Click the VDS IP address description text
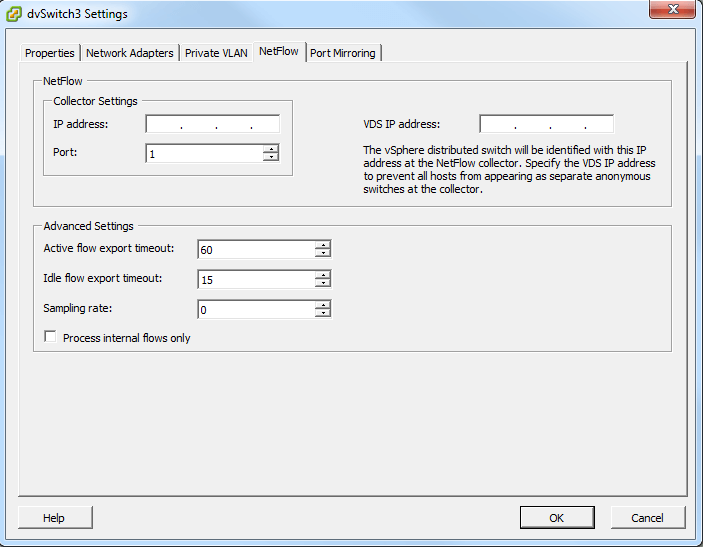 point(509,169)
